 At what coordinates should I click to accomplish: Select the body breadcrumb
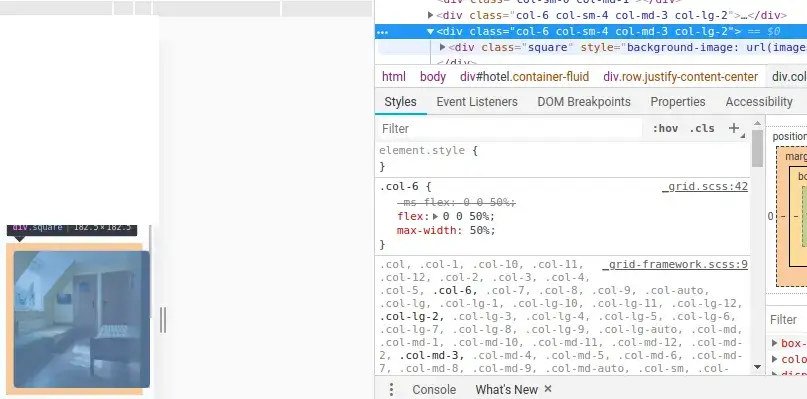pyautogui.click(x=433, y=77)
